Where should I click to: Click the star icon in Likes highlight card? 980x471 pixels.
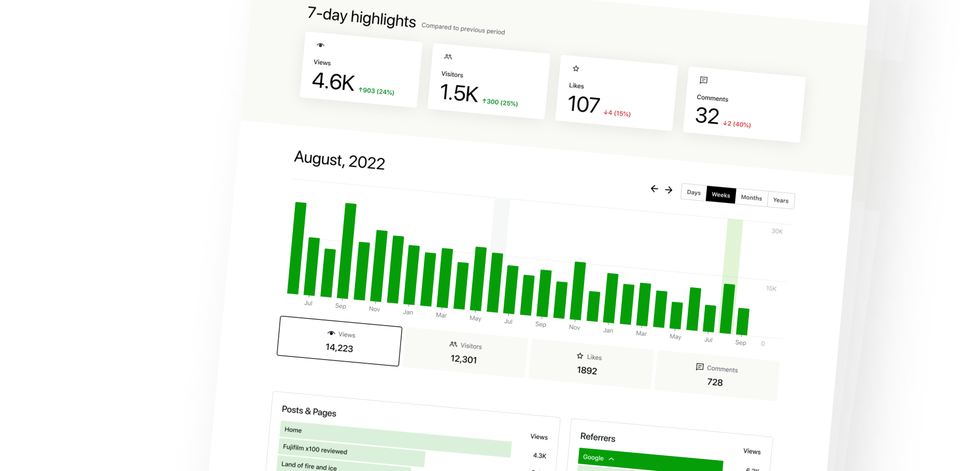tap(576, 68)
